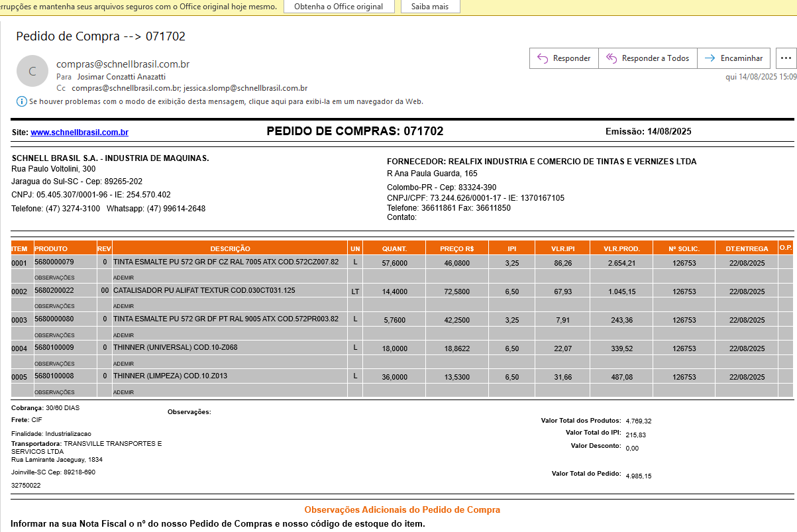
Task: Click the reply-all double arrow icon
Action: [611, 58]
